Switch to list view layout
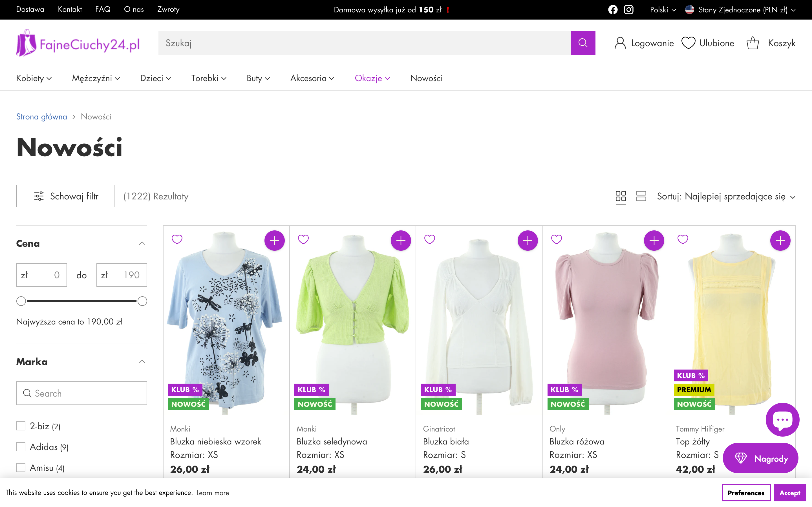Viewport: 812px width, 507px height. pos(641,197)
